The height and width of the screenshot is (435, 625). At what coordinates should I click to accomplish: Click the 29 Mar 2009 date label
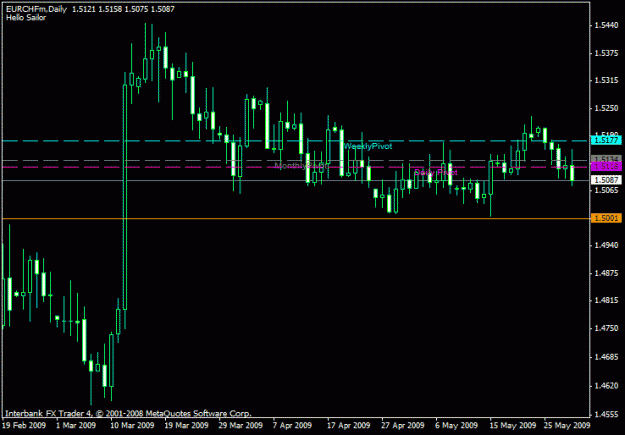click(241, 425)
